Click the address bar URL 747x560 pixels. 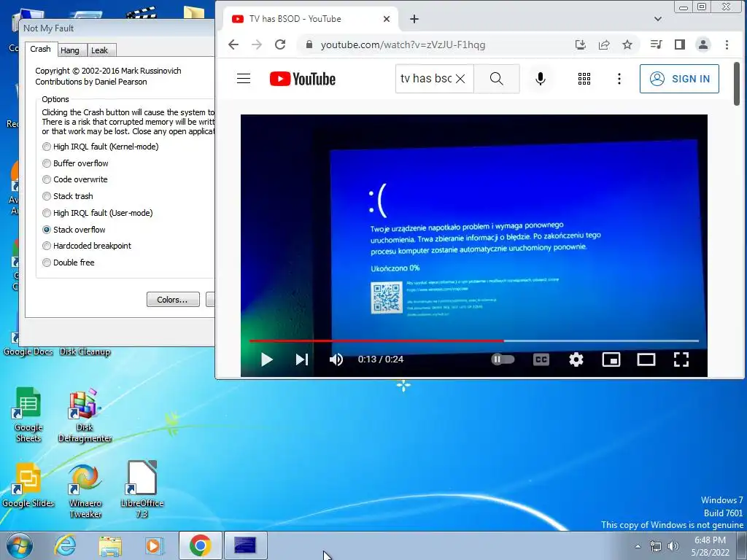(403, 44)
